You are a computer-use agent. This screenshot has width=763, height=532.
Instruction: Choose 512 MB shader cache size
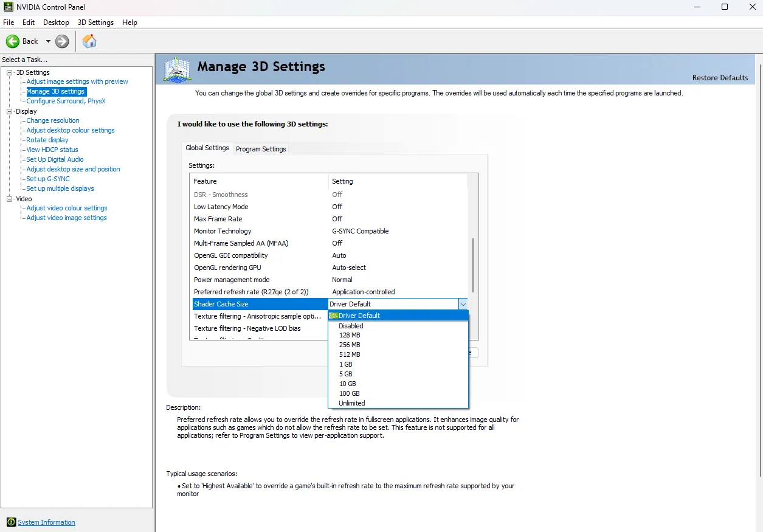[398, 354]
